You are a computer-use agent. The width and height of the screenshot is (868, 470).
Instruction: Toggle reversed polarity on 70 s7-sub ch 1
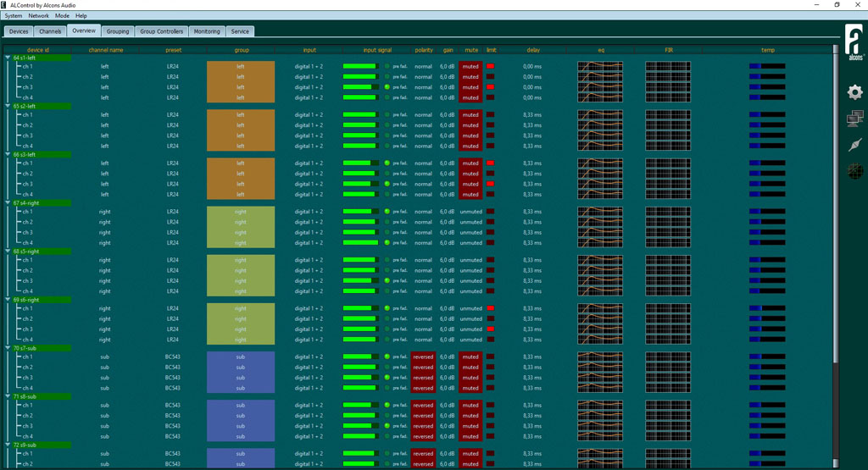423,357
